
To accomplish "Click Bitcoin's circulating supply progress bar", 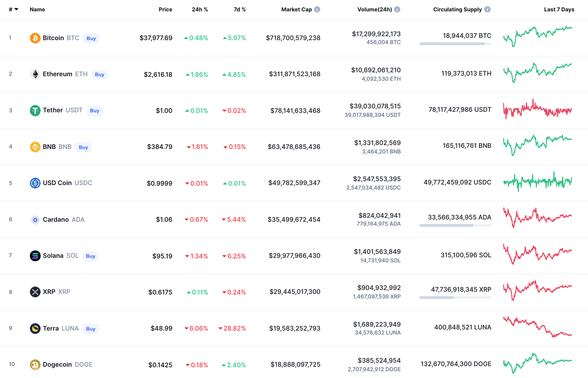I will coord(455,44).
